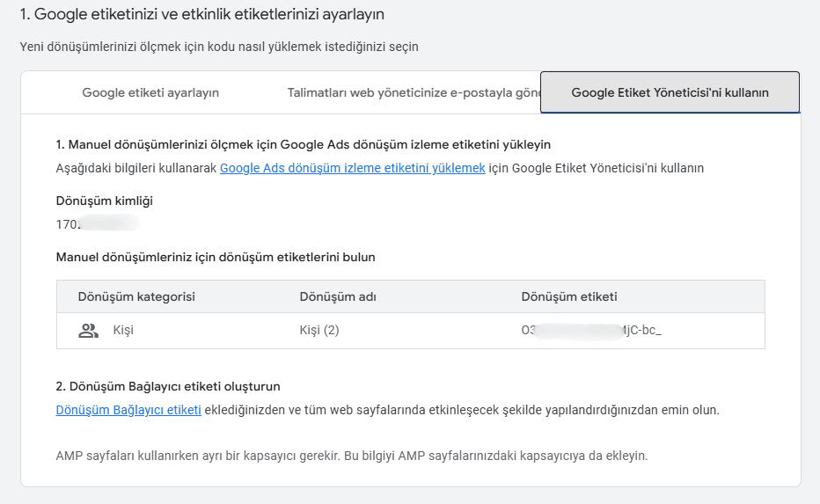
Task: Switch to 'Google etiketi ayarlayın' tab
Action: pos(150,92)
